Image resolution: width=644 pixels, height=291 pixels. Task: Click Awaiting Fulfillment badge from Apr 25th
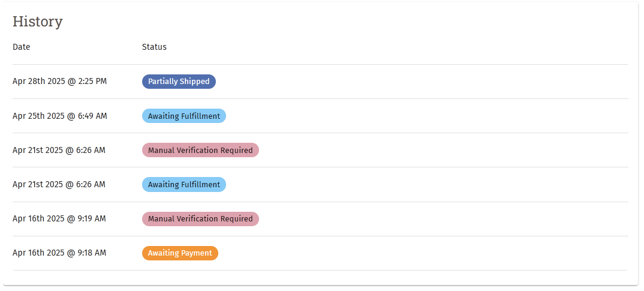click(x=183, y=116)
